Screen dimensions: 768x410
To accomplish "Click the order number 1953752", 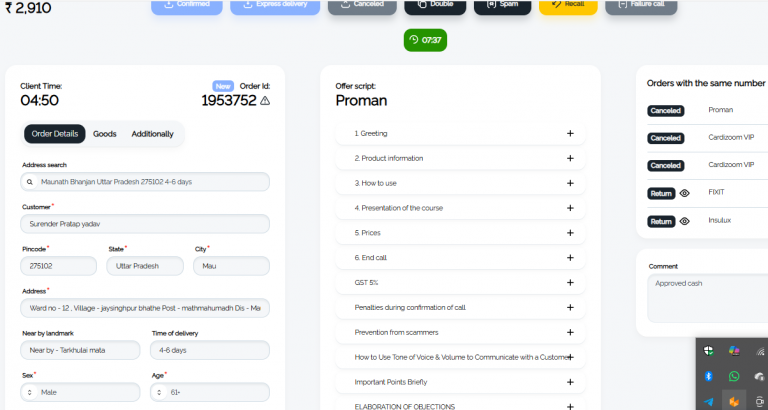I will [229, 100].
